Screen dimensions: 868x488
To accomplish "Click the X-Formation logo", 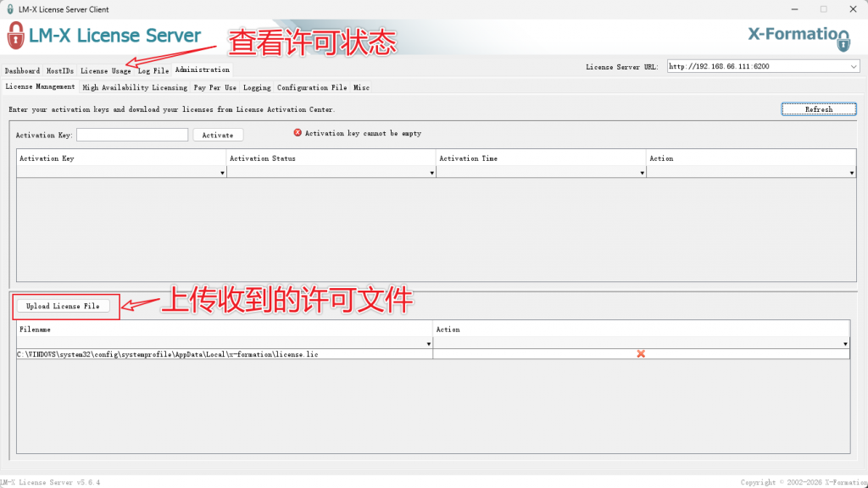I will [x=798, y=36].
